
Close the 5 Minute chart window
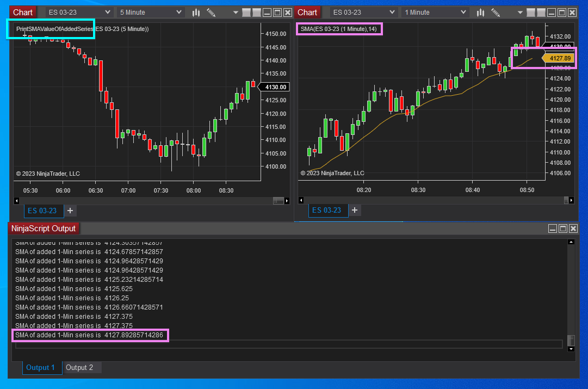288,13
